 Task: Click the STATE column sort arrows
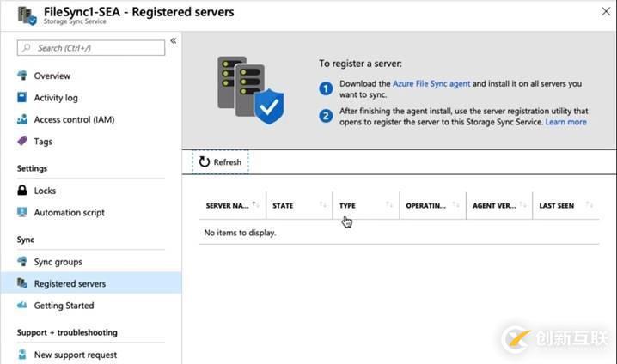[322, 204]
